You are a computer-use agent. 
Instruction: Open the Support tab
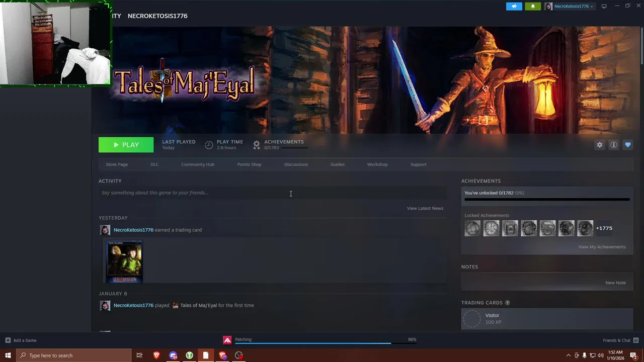[x=418, y=164]
